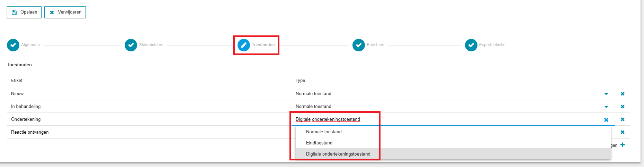
Task: Select the Toestanden pencil step icon
Action: coord(244,45)
